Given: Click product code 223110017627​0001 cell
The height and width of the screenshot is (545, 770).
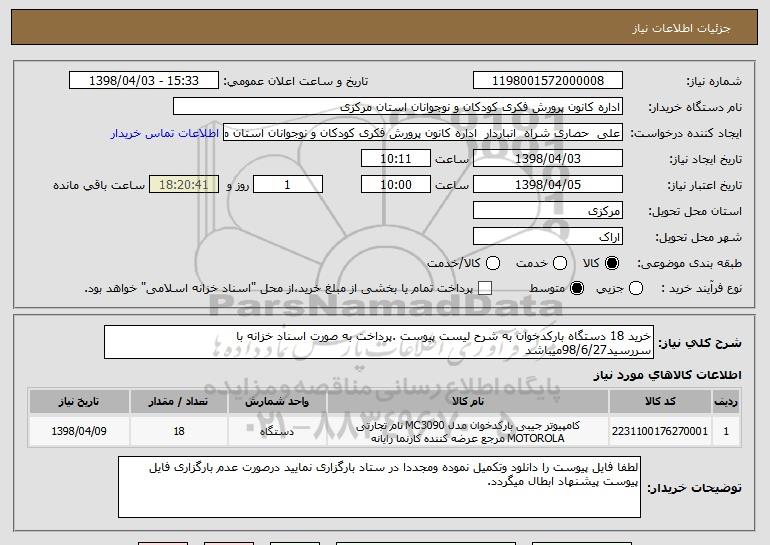Looking at the screenshot, I should click(x=660, y=431).
